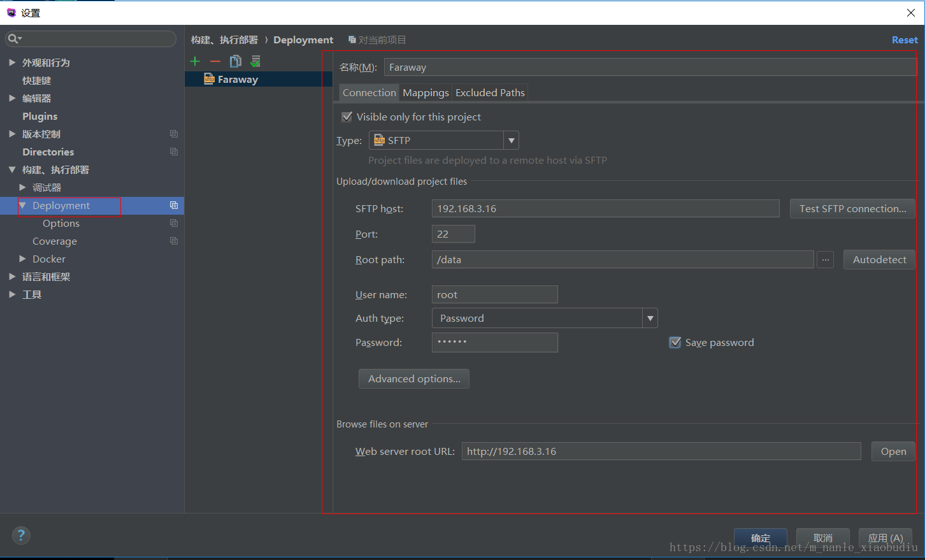Image resolution: width=925 pixels, height=560 pixels.
Task: Click project-level icon beside 版本控制
Action: [x=174, y=134]
